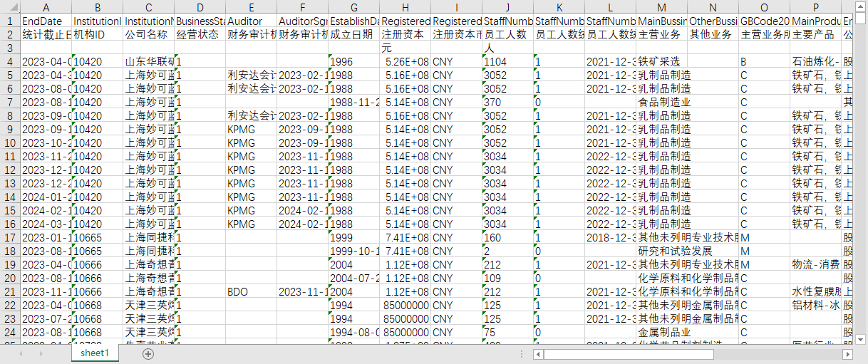Click the 铁矿采选 main business cell
The width and height of the screenshot is (868, 364).
coord(662,61)
